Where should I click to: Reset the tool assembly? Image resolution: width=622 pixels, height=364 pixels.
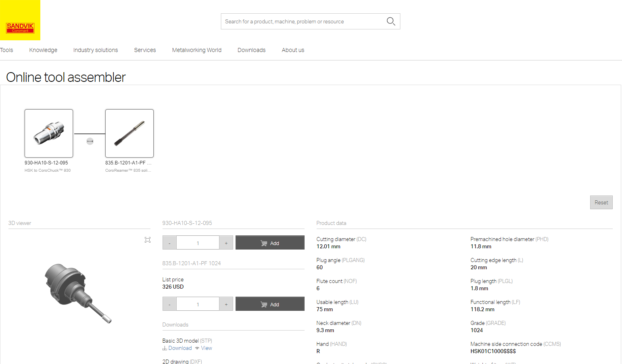point(601,202)
